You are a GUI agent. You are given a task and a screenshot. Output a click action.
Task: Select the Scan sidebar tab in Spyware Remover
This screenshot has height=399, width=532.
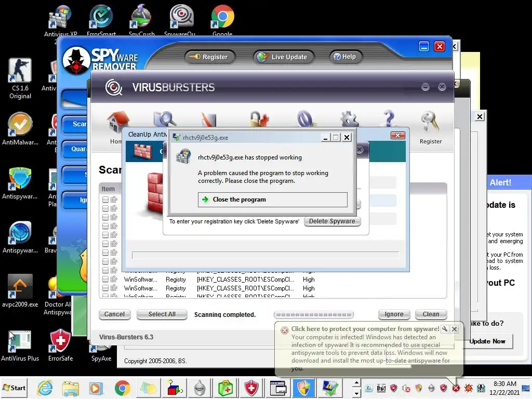[75, 124]
